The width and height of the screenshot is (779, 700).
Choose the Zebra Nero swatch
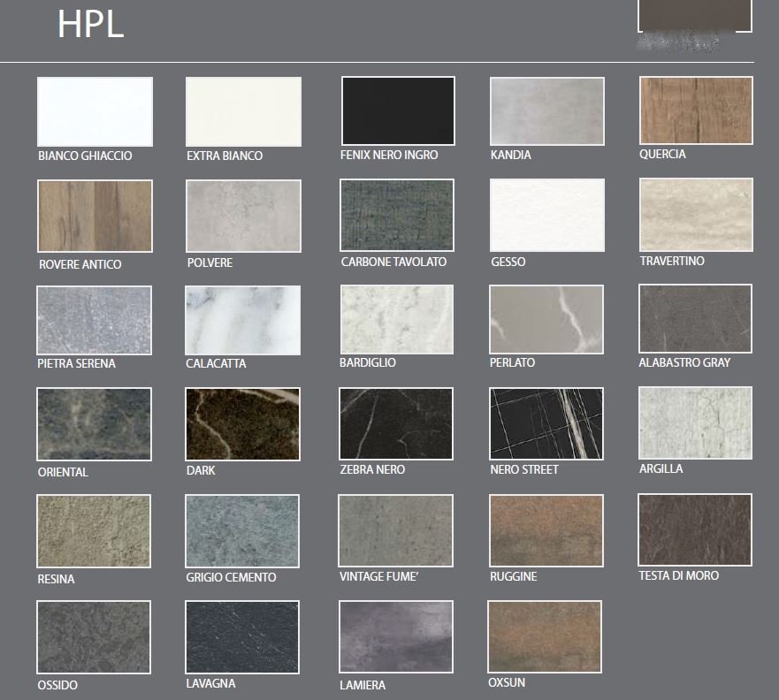(396, 423)
